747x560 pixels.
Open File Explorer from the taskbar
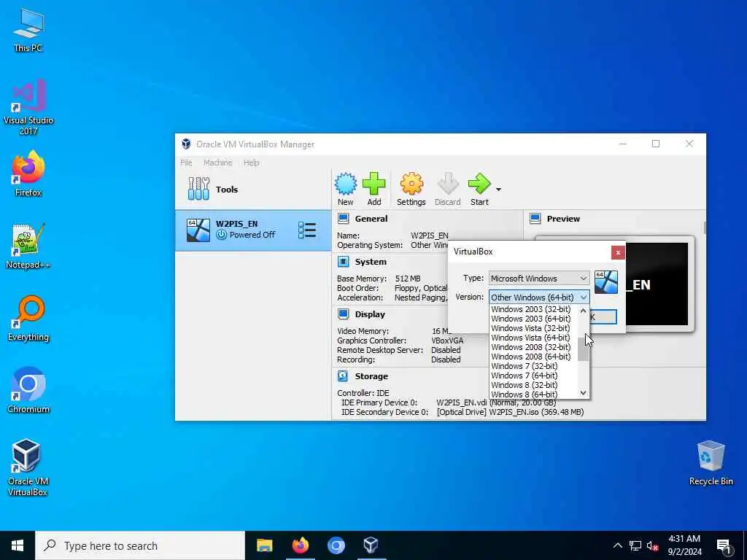coord(264,545)
